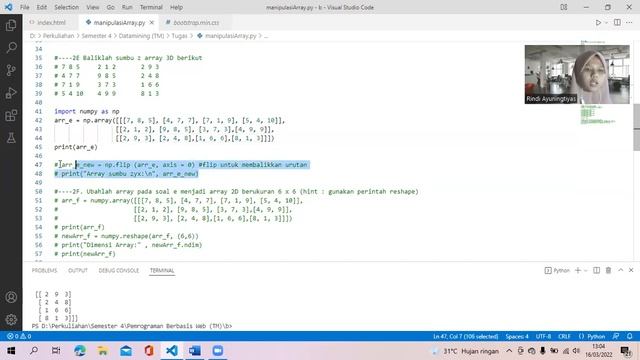Select the TERMINAL panel tab

point(162,271)
